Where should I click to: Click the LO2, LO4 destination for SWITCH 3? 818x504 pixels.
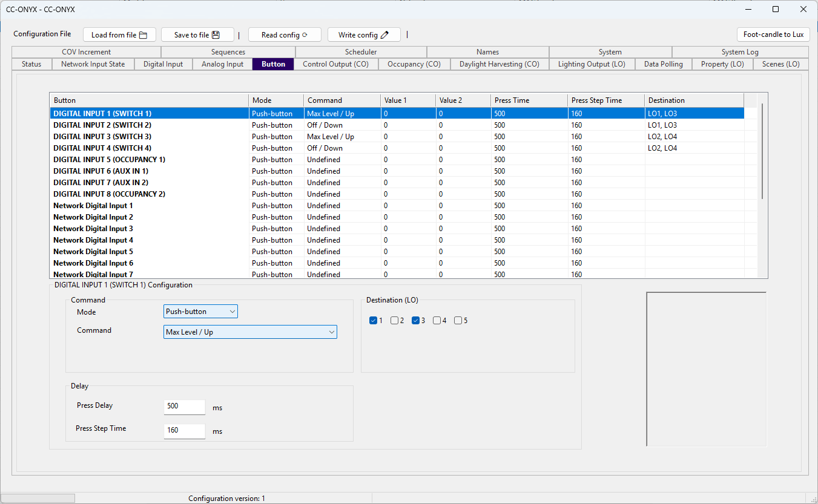coord(662,137)
